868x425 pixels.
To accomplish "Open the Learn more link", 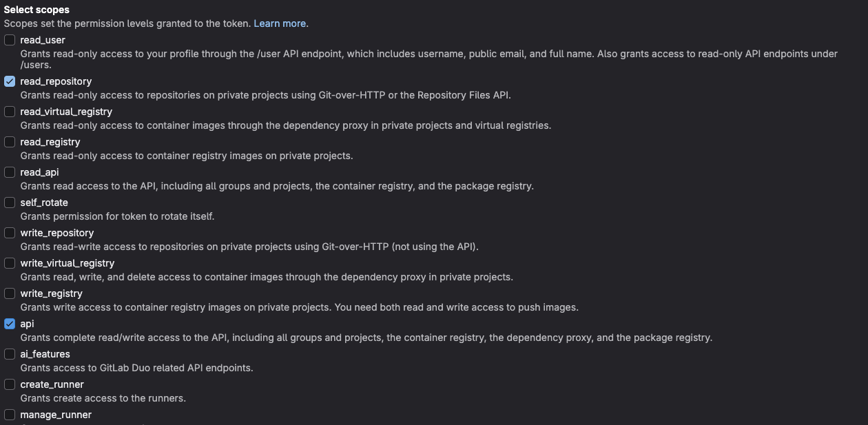I will click(279, 23).
